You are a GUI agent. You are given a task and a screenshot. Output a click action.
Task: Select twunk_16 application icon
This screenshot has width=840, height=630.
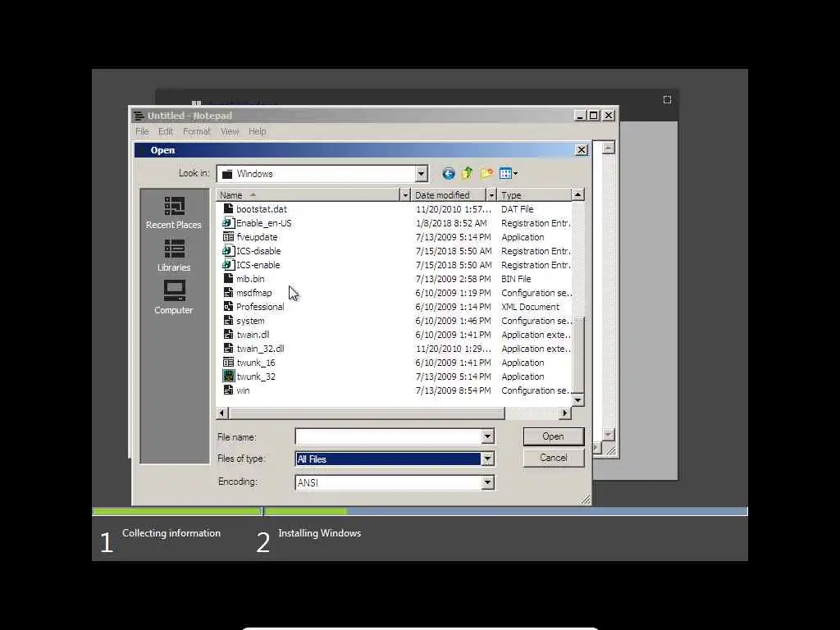[x=228, y=362]
